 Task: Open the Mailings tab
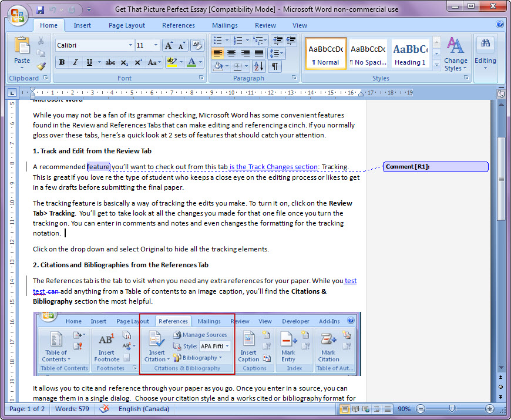click(225, 25)
